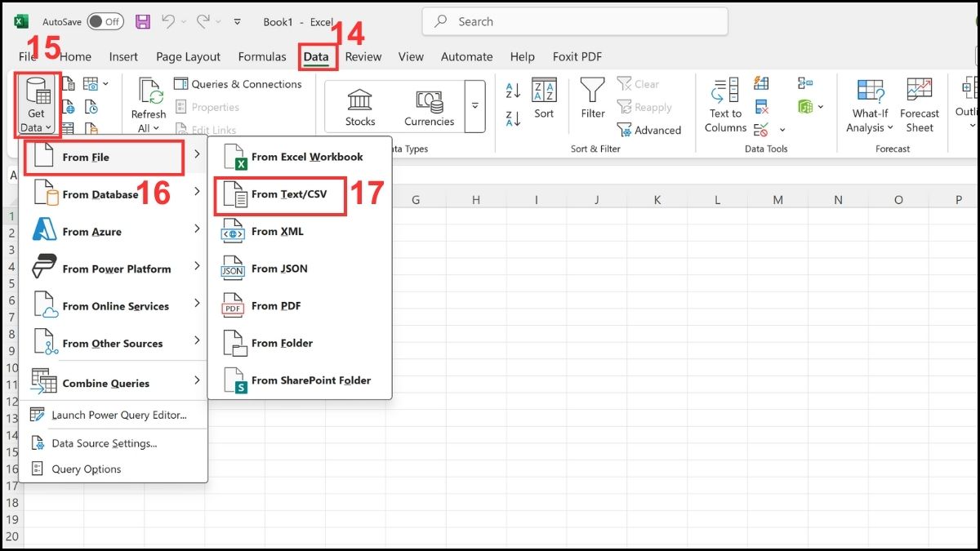
Task: Expand the From File submenu
Action: coord(104,156)
